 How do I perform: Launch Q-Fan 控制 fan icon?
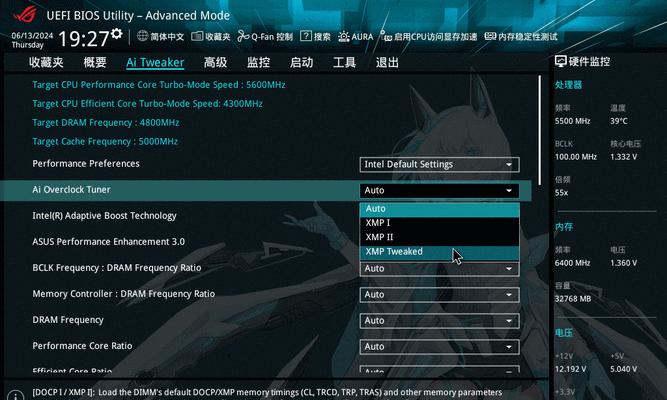[x=243, y=36]
